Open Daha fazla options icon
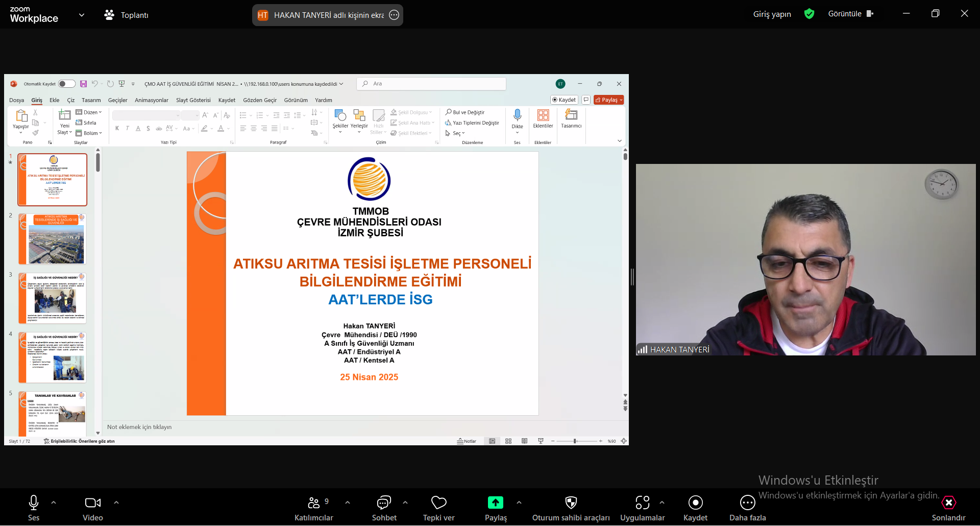Image resolution: width=980 pixels, height=526 pixels. tap(747, 503)
